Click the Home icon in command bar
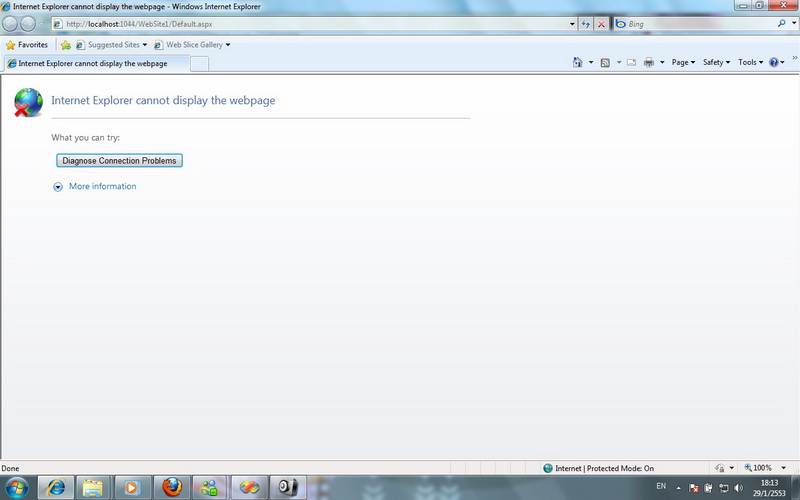The height and width of the screenshot is (500, 800). [x=577, y=62]
